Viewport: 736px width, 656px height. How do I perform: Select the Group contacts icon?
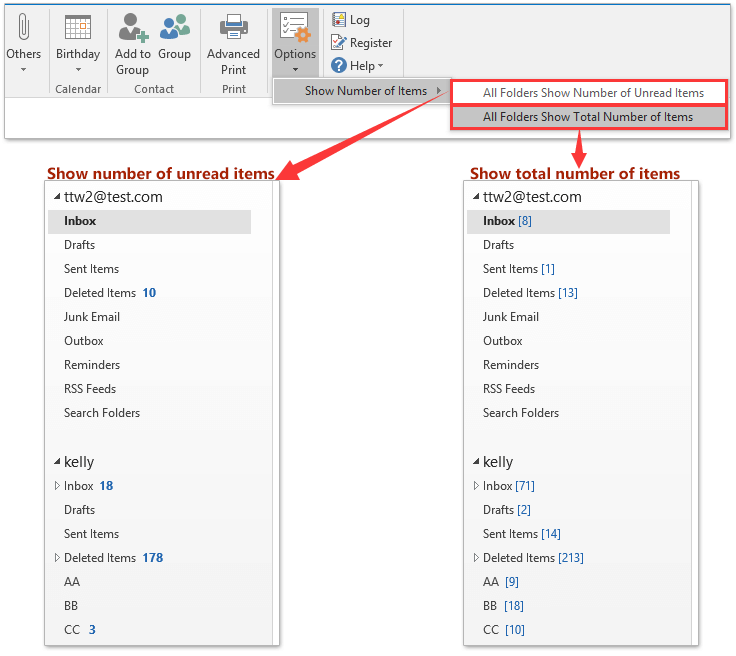click(x=174, y=28)
